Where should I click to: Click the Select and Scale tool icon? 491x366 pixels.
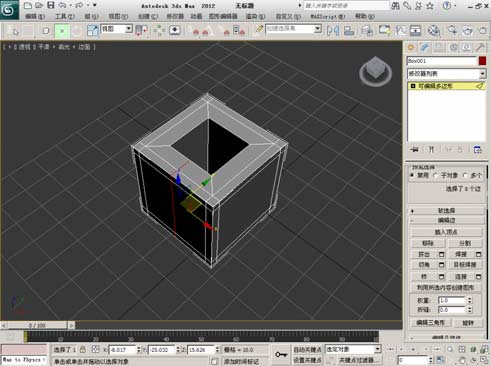92,31
